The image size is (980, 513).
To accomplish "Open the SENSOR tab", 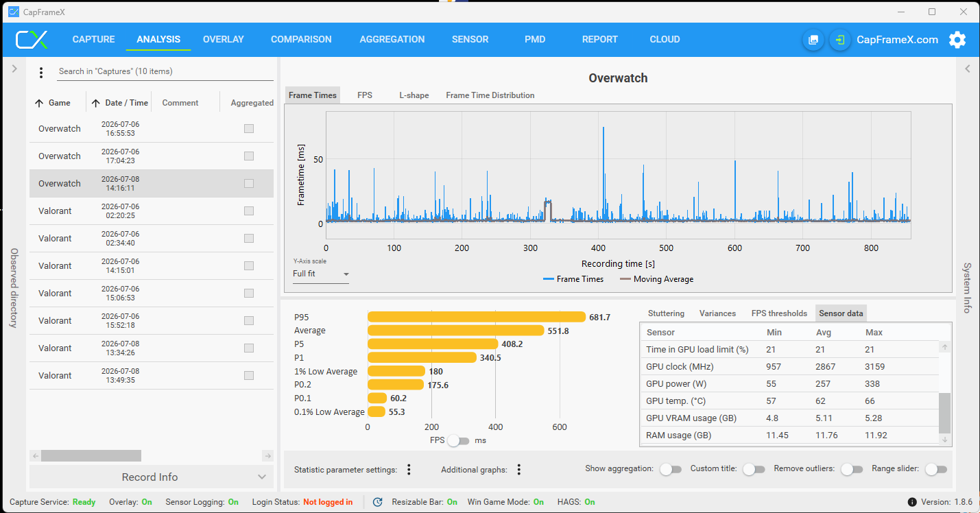I will point(470,40).
